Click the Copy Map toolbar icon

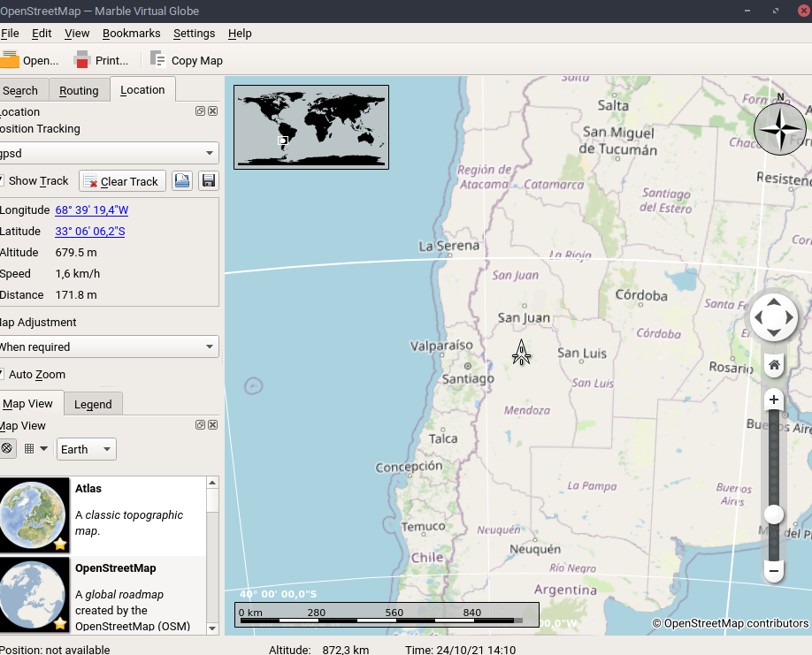[x=158, y=60]
